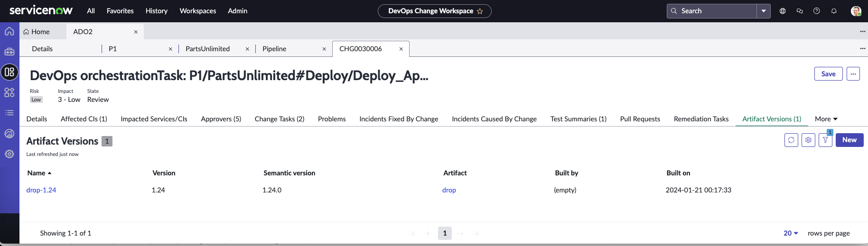Image resolution: width=868 pixels, height=246 pixels.
Task: Open the chat conversations icon
Action: 800,11
